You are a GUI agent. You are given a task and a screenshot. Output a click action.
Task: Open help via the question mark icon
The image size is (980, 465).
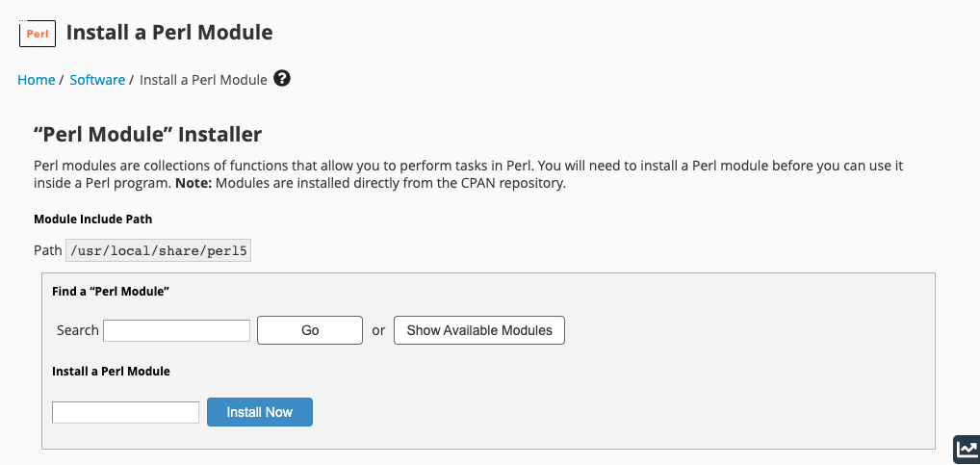coord(282,79)
